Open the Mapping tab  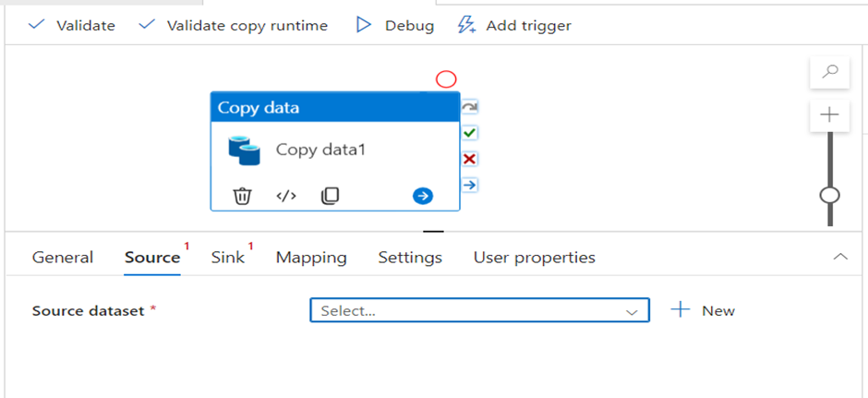[x=311, y=258]
